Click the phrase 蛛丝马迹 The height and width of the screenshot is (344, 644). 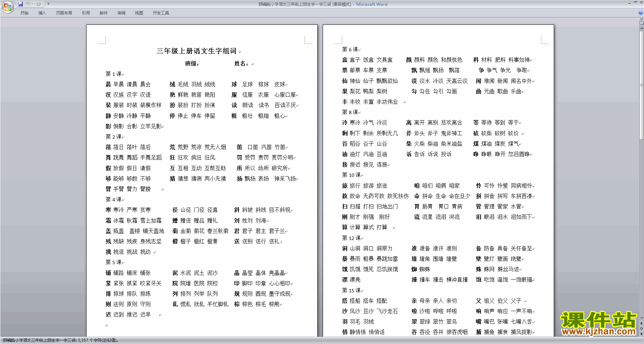tap(508, 269)
